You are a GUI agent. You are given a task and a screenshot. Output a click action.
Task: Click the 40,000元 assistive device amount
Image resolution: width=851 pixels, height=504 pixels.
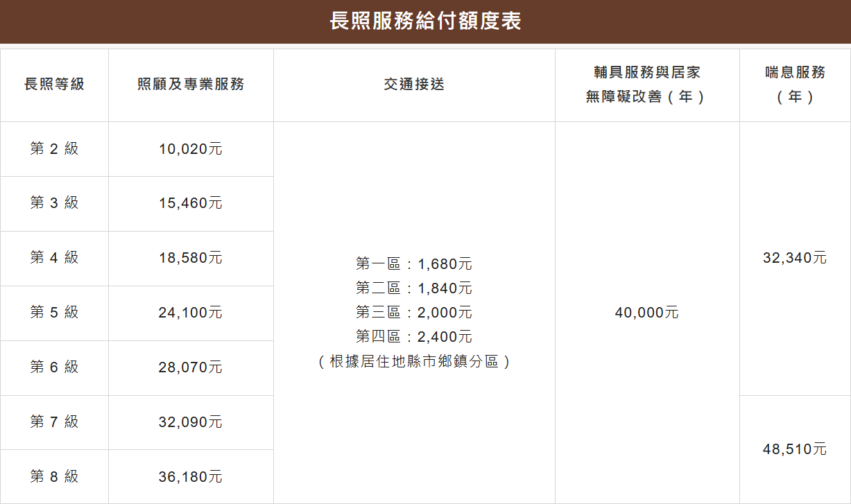tap(646, 313)
